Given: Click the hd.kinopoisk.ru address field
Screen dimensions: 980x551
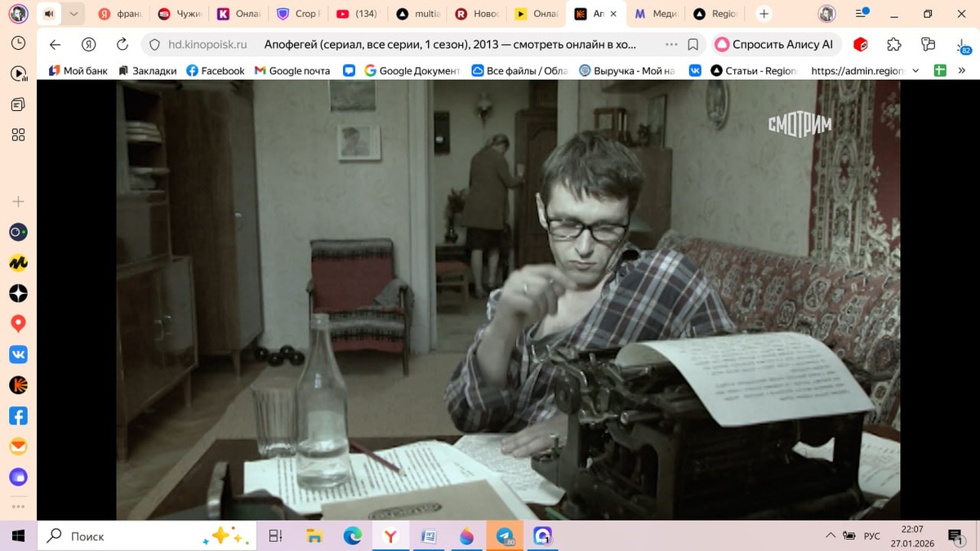Looking at the screenshot, I should click(207, 45).
